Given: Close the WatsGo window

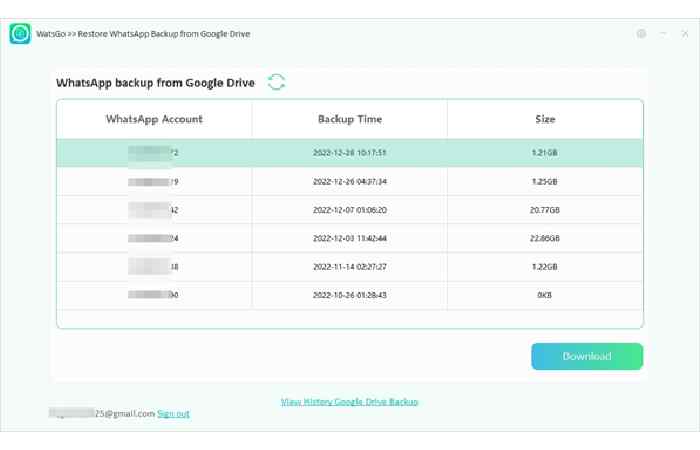Looking at the screenshot, I should click(x=684, y=33).
